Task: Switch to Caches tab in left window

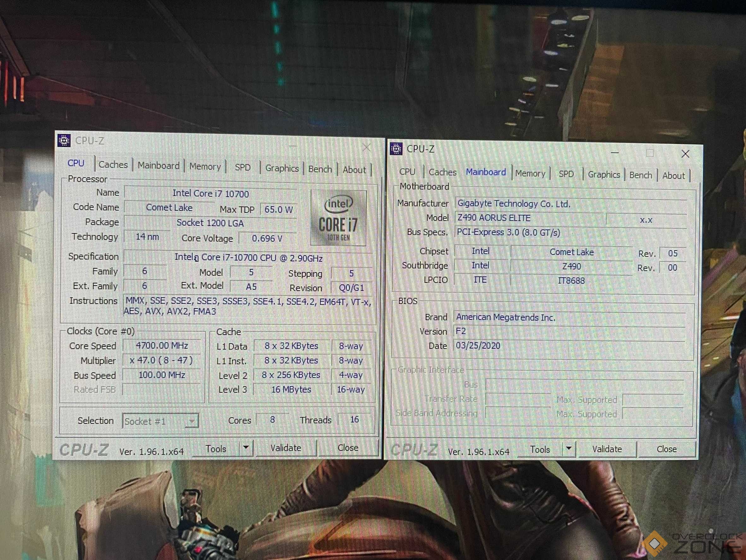Action: (x=113, y=165)
